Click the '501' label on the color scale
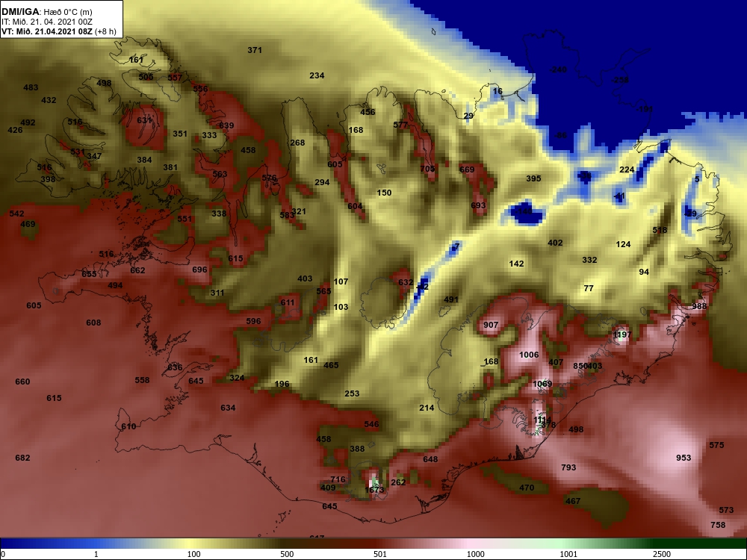Screen dimensions: 747x560 pos(380,554)
